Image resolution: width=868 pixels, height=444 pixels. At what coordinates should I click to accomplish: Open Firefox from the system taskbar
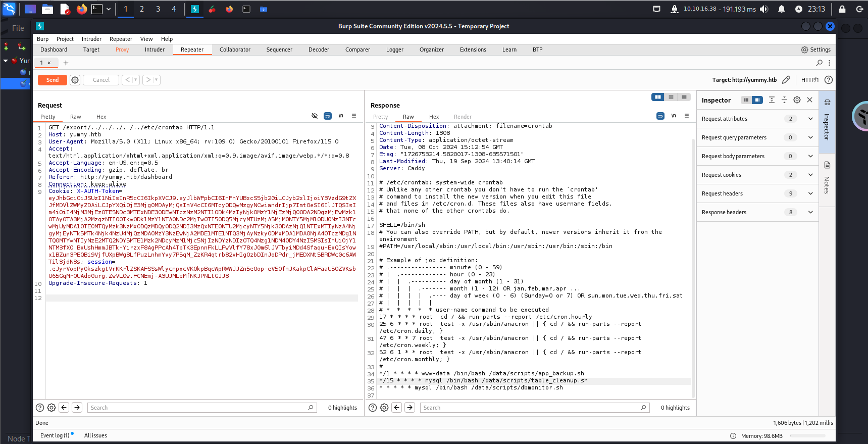82,9
